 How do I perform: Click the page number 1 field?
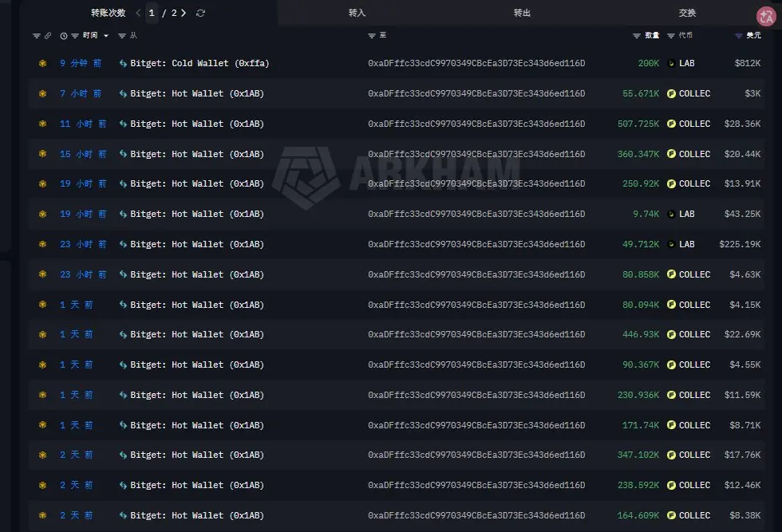click(152, 13)
